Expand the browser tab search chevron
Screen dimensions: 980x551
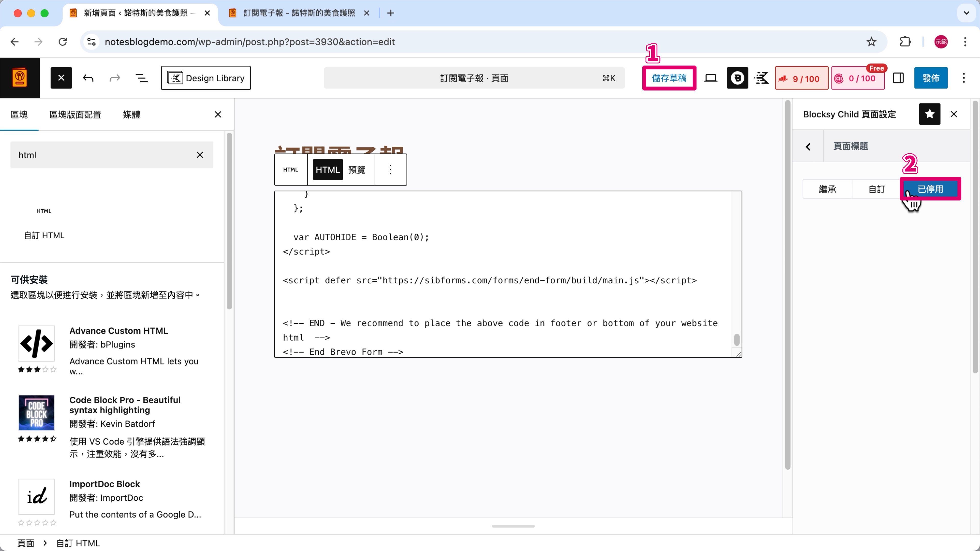[966, 13]
